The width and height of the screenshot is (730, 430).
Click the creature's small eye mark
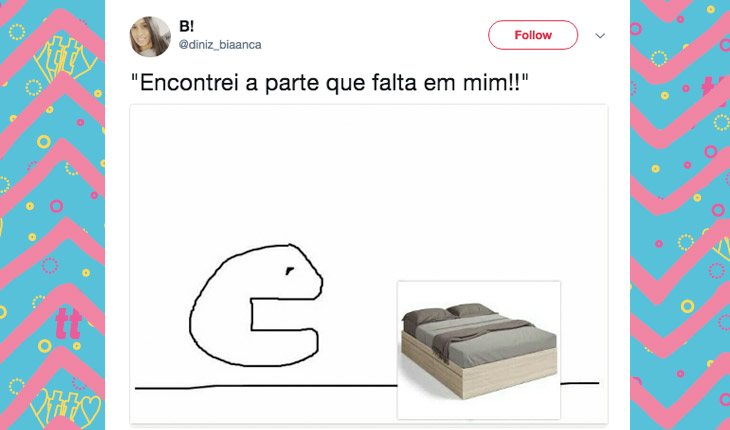tap(289, 270)
